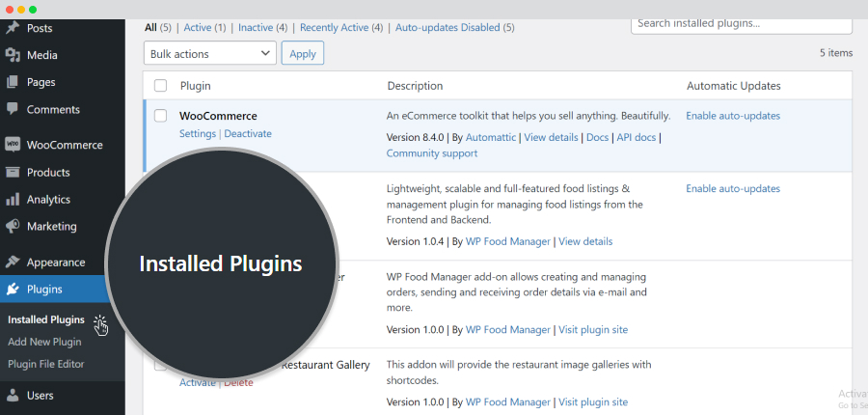View details of version 1.0.4 plugin

(x=585, y=241)
